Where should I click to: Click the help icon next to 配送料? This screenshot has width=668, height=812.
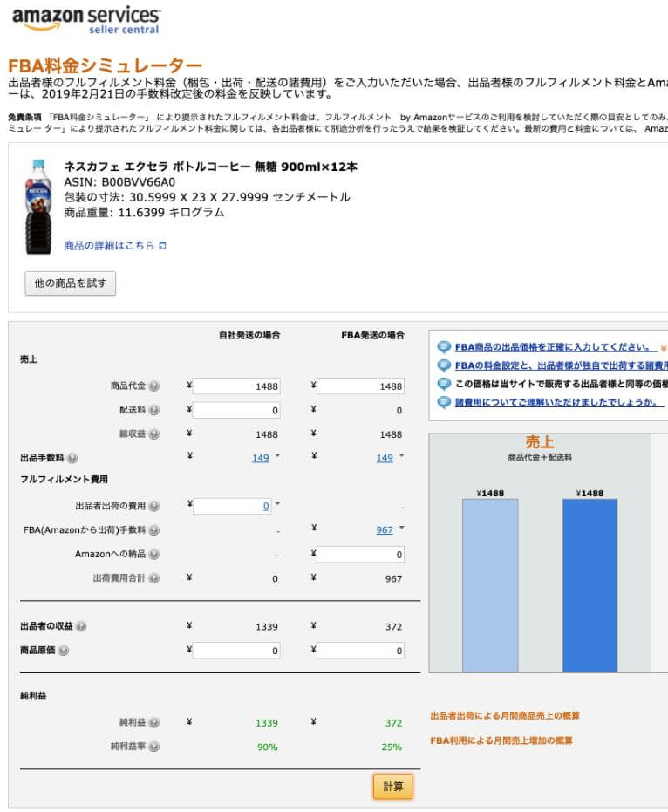153,410
